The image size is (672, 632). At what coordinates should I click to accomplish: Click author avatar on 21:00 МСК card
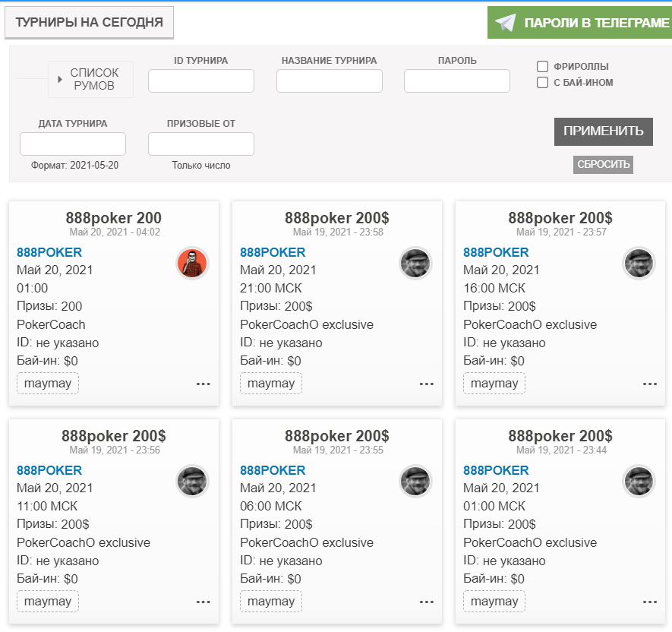[x=415, y=264]
